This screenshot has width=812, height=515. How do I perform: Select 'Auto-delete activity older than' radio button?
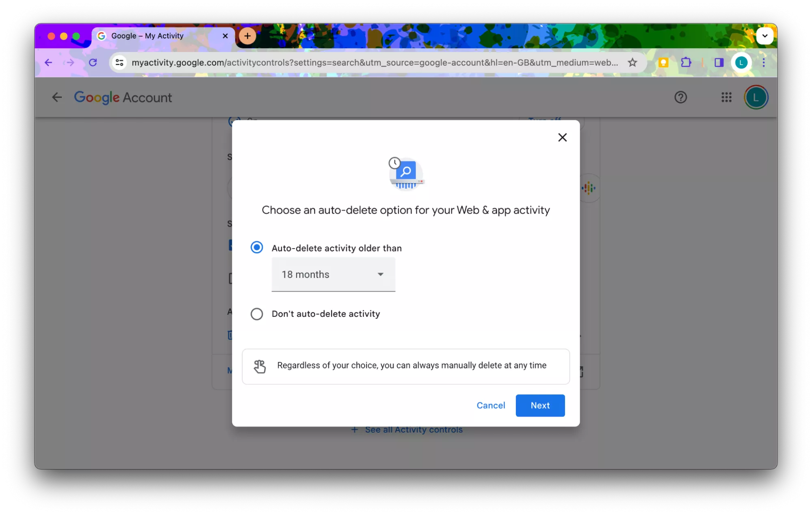257,247
